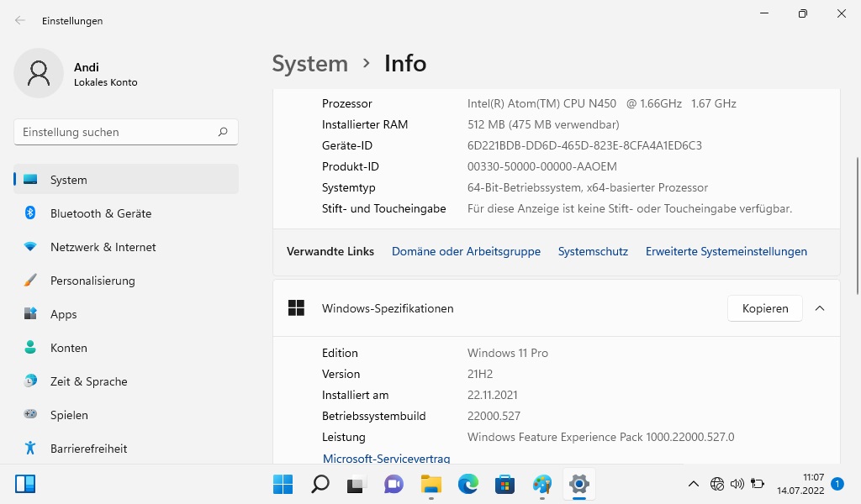Screen dimensions: 861x504
Task: Open the Apps settings section
Action: tap(63, 314)
